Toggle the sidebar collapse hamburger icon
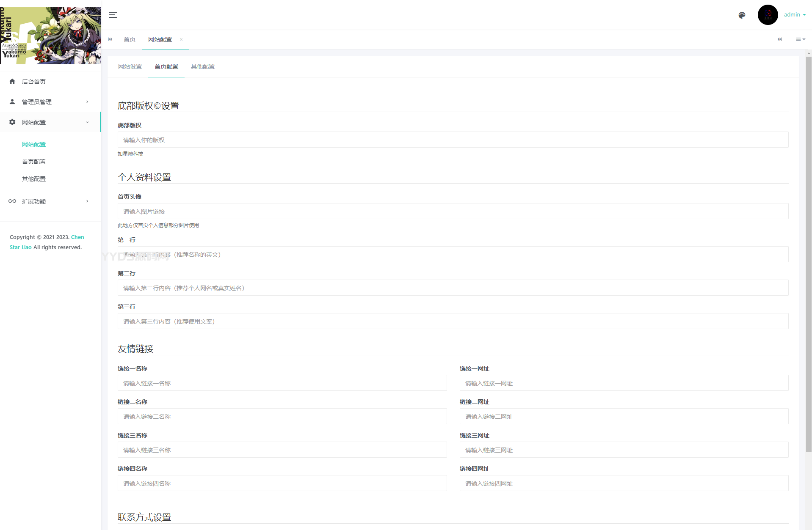 113,15
